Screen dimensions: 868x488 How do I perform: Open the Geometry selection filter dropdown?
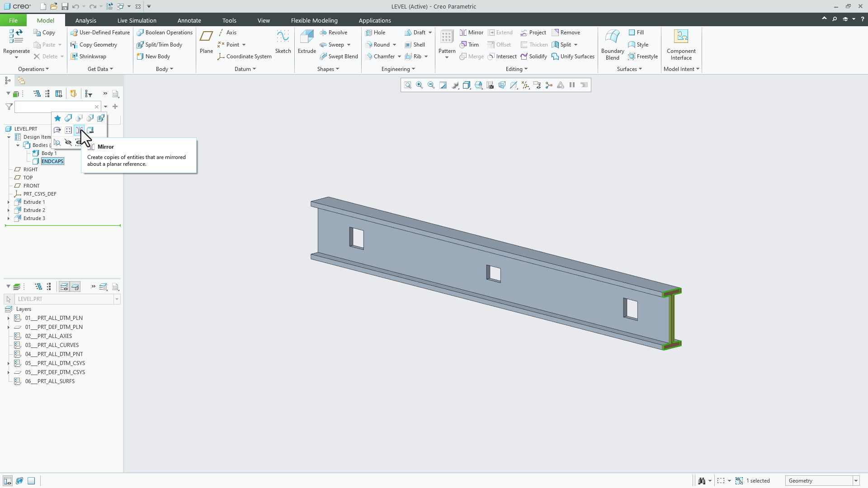(x=855, y=481)
